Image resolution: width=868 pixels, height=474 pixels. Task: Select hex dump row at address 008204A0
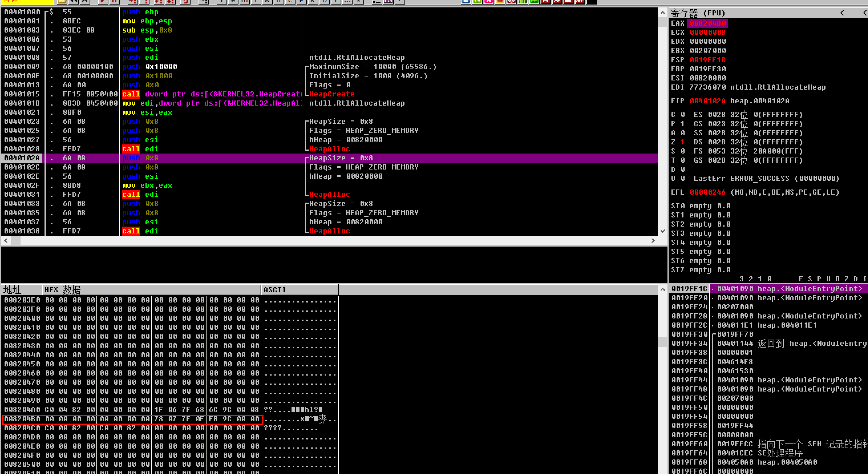coord(170,410)
